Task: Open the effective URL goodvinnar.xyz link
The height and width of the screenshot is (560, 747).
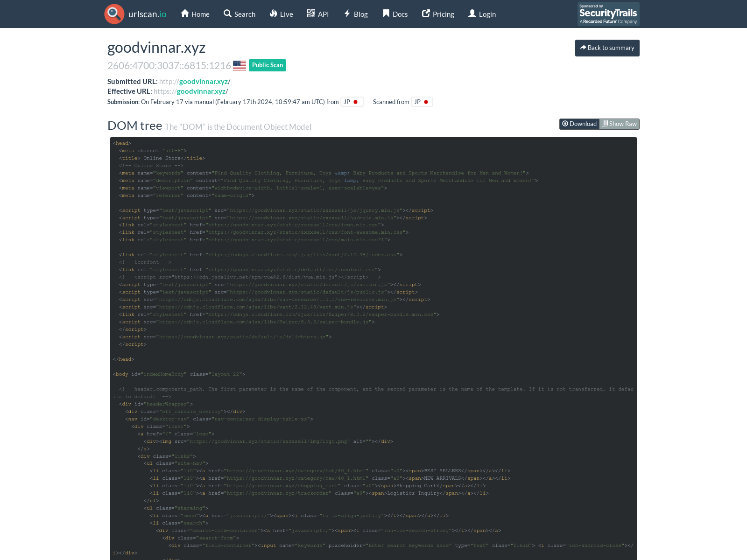Action: (201, 91)
